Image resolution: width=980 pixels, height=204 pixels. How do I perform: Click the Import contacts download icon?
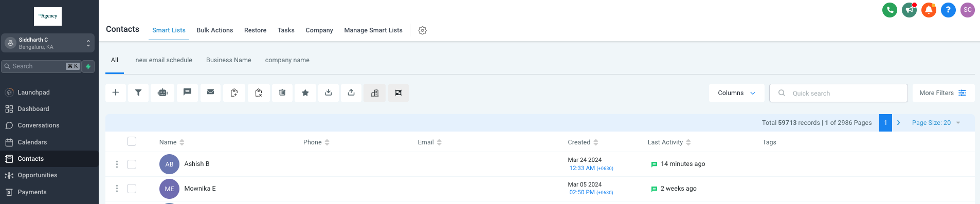click(329, 93)
